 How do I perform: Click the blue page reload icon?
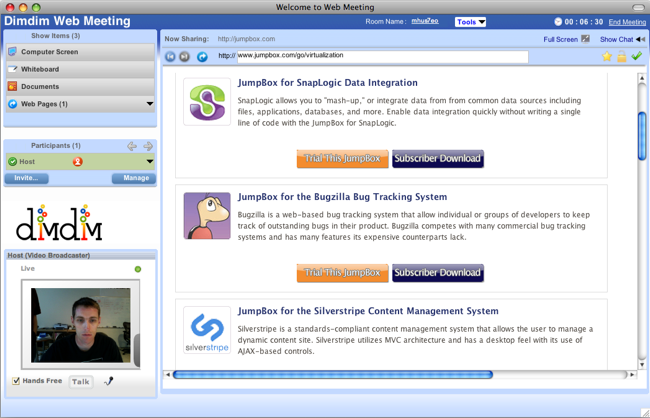[202, 56]
